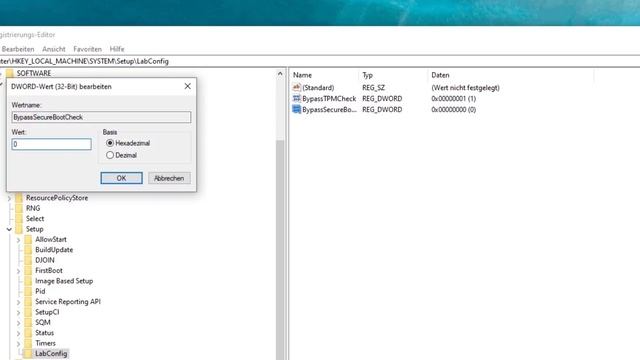Select the BypassTPMCheck value name
The image size is (640, 360).
tap(329, 98)
